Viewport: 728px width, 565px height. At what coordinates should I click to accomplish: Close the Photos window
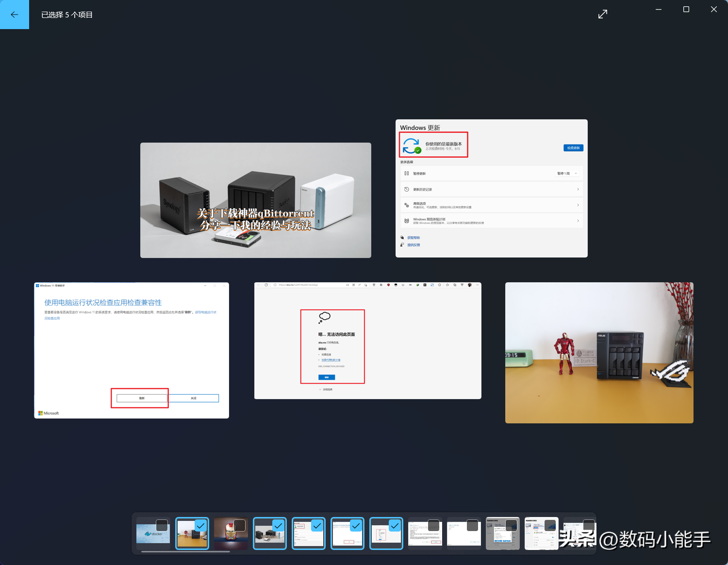[713, 9]
